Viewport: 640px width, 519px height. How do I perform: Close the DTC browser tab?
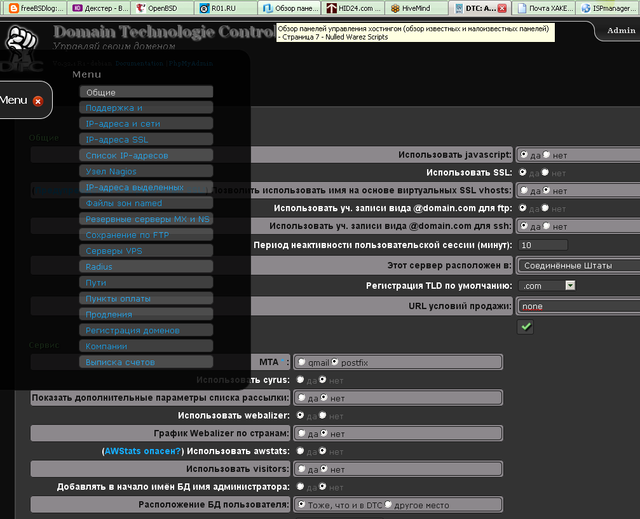click(502, 8)
